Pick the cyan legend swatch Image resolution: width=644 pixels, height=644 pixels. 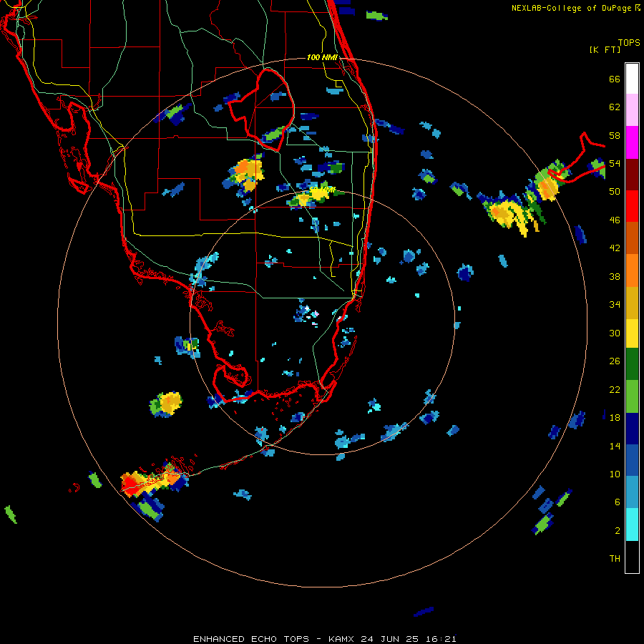click(632, 525)
